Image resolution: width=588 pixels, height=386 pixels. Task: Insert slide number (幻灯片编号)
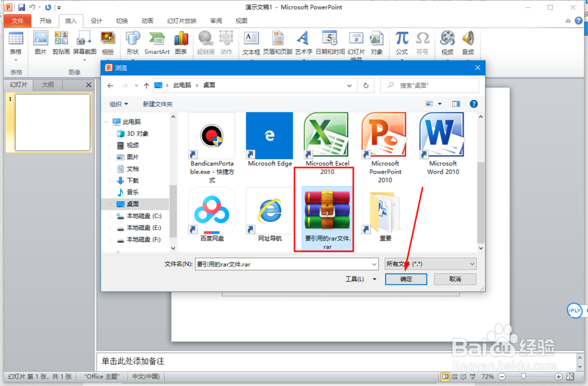[356, 45]
